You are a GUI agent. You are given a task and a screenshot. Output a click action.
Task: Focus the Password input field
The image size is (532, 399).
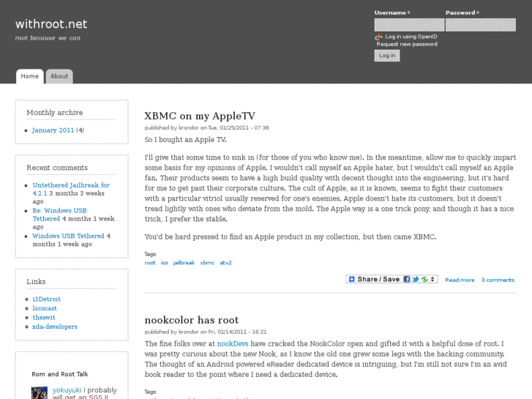point(480,25)
